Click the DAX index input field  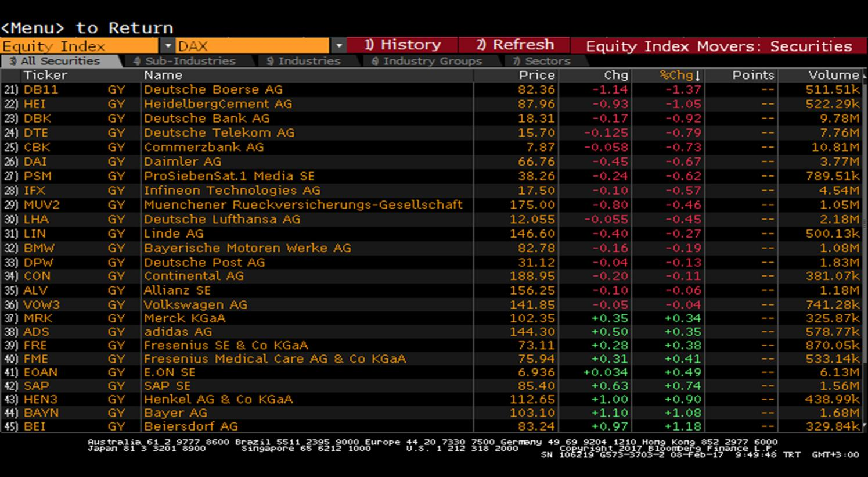253,46
